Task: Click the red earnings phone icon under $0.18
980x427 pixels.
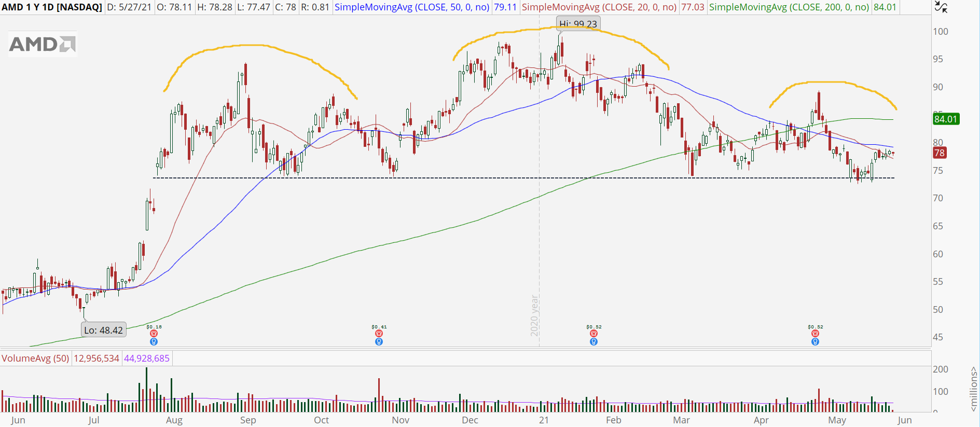Action: (154, 334)
